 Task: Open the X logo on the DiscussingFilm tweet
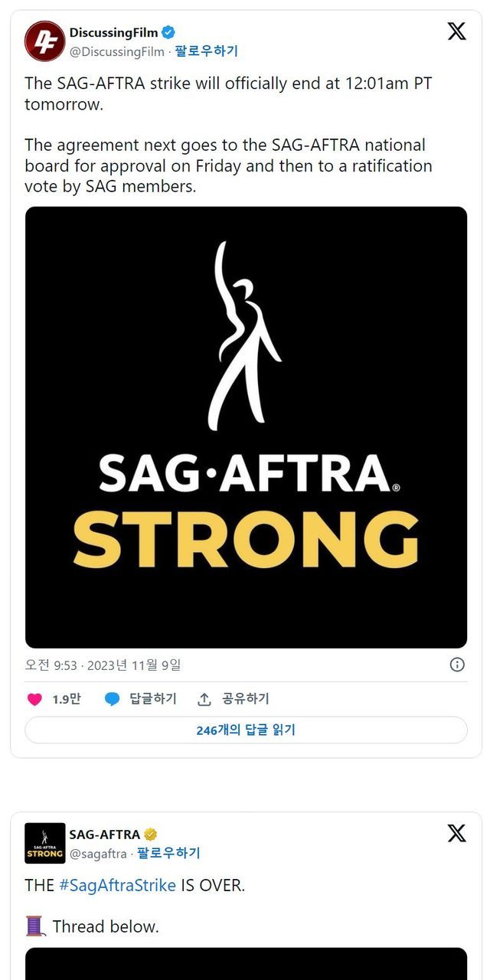pyautogui.click(x=456, y=31)
